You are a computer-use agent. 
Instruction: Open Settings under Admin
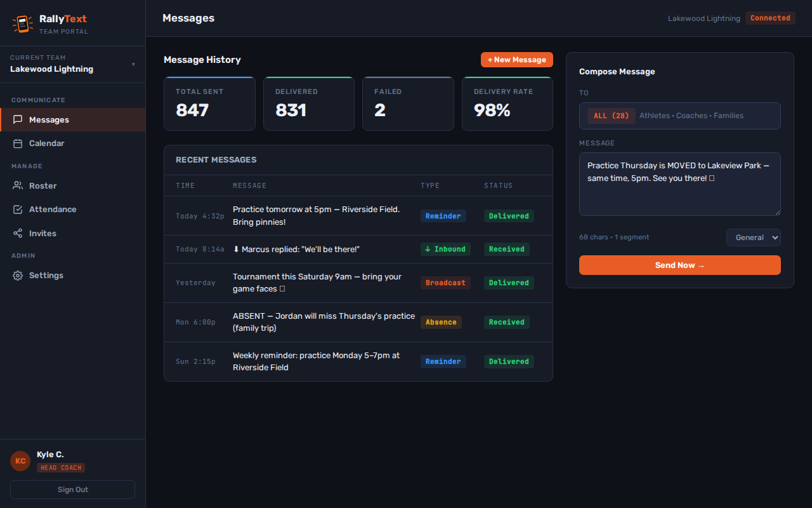[73, 276]
